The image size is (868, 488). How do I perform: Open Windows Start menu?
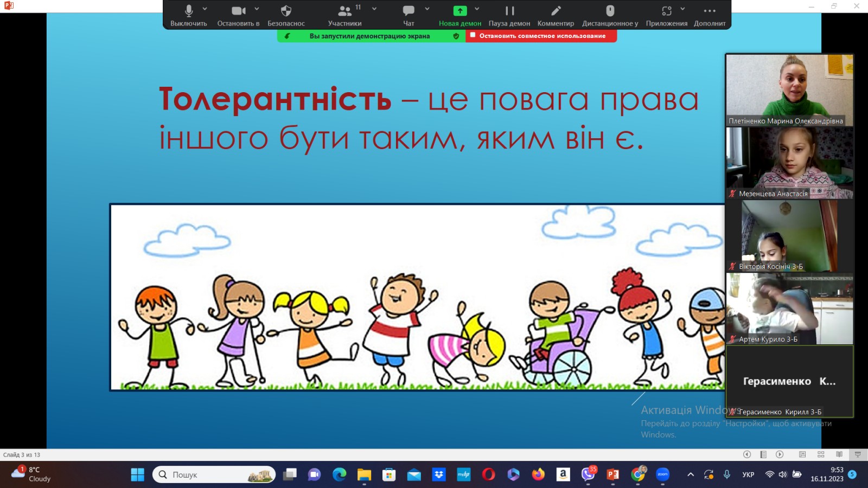coord(138,475)
